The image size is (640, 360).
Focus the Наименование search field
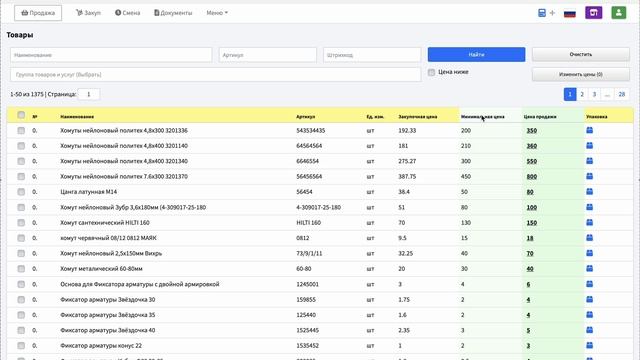pyautogui.click(x=111, y=55)
